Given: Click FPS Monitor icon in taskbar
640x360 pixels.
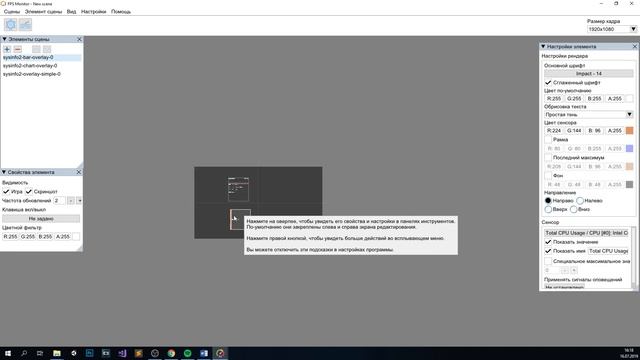Looking at the screenshot, I should [x=220, y=353].
